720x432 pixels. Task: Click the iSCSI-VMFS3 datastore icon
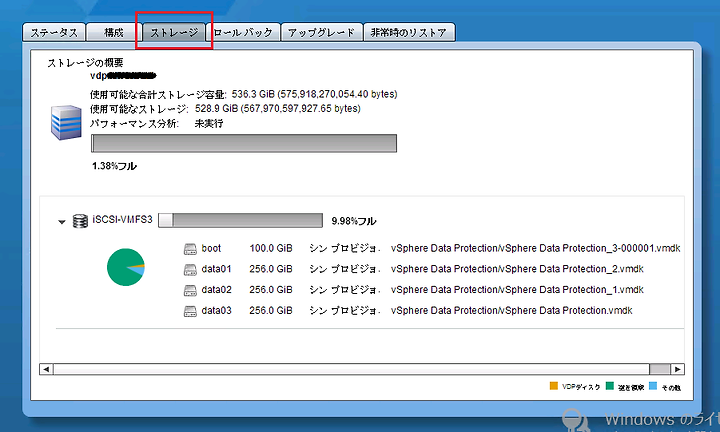click(x=80, y=221)
